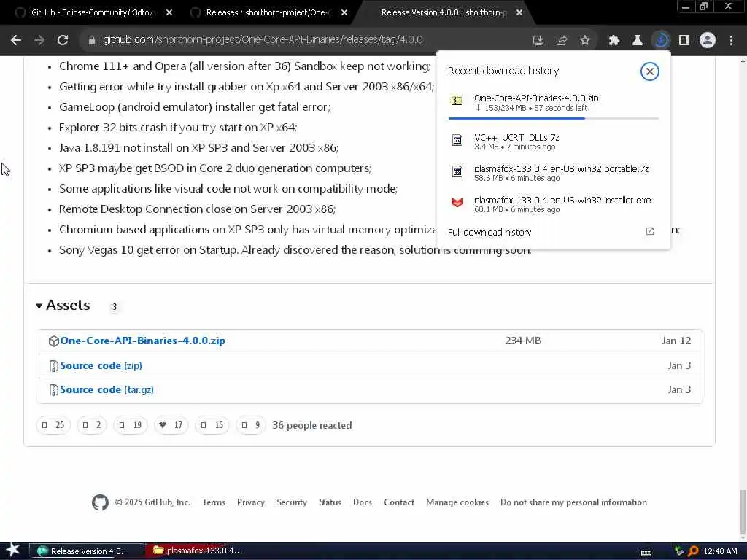Screen dimensions: 747x560
Task: Open Full download history external icon
Action: [650, 231]
